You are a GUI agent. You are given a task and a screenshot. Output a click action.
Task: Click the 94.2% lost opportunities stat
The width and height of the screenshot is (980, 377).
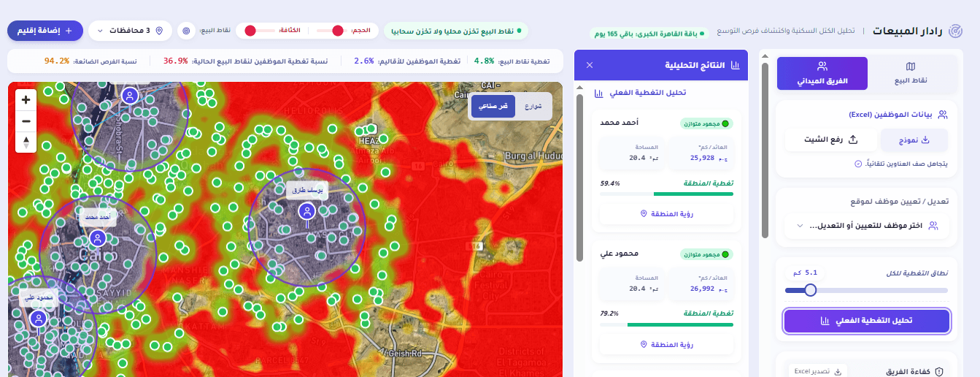(x=90, y=61)
